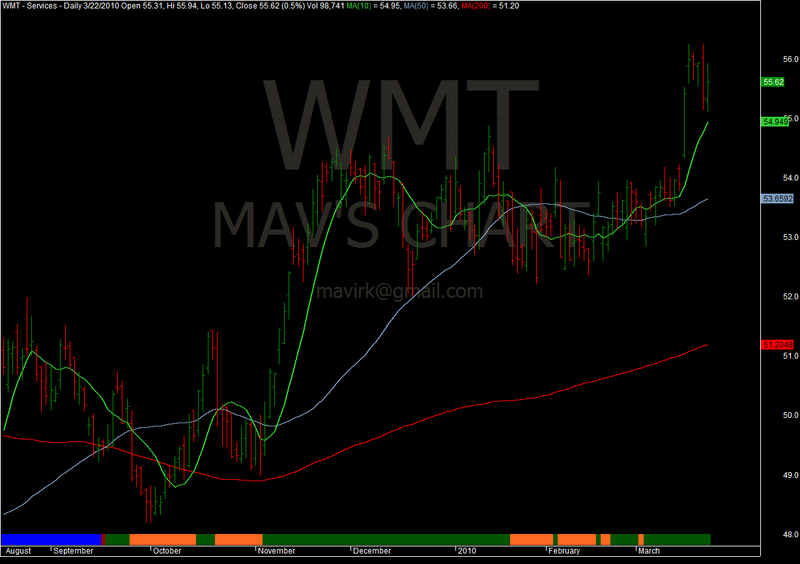Click the 54.0 price axis label
Viewport: 800px width, 564px height.
tap(790, 178)
